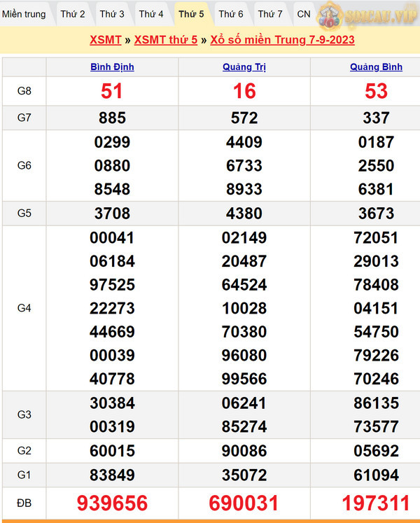Open the Bình Định province link
Viewport: 420px width, 523px height.
(x=112, y=67)
